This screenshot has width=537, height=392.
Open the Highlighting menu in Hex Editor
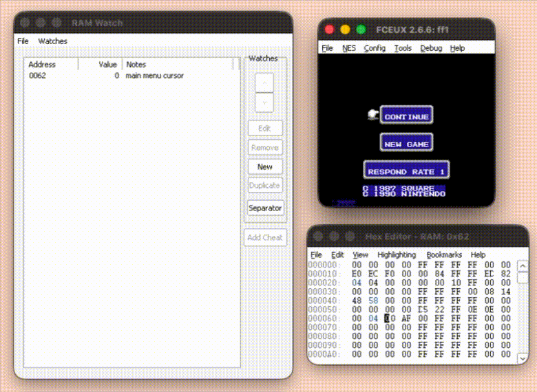click(x=397, y=255)
